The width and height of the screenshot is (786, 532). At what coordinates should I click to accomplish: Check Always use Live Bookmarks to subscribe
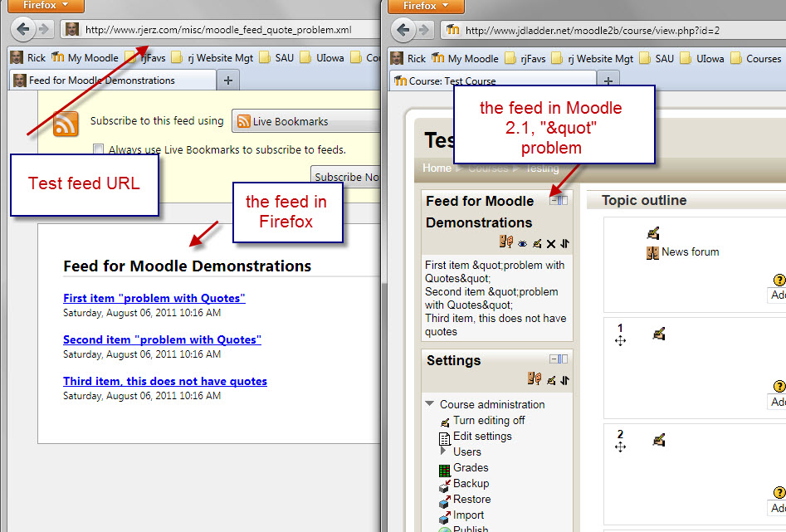98,149
